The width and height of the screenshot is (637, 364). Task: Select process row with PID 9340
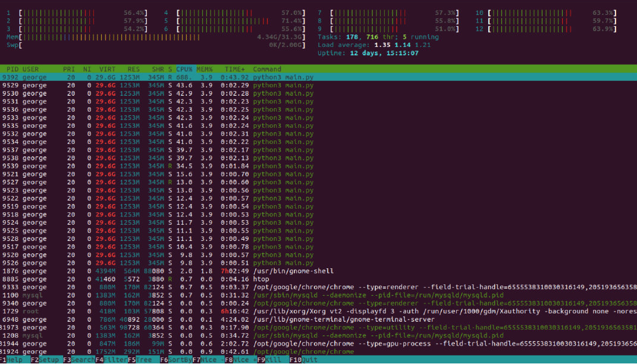coord(319,303)
